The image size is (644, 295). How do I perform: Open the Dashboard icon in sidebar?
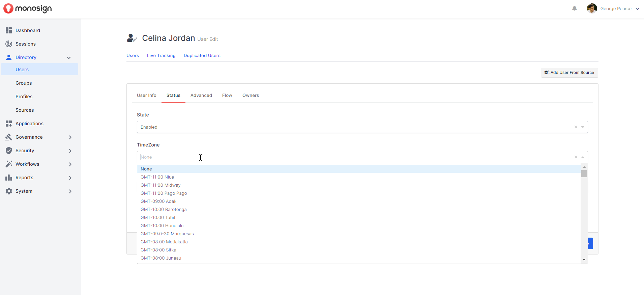(x=9, y=30)
